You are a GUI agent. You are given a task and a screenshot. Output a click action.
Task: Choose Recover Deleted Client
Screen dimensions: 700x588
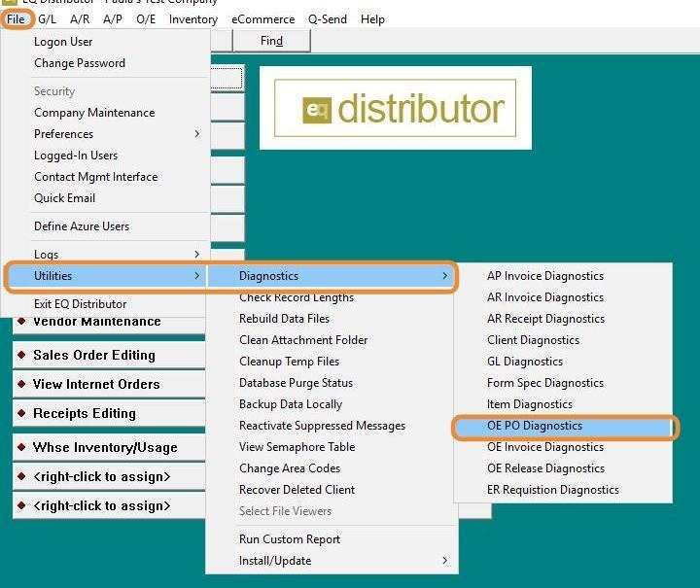332,490
